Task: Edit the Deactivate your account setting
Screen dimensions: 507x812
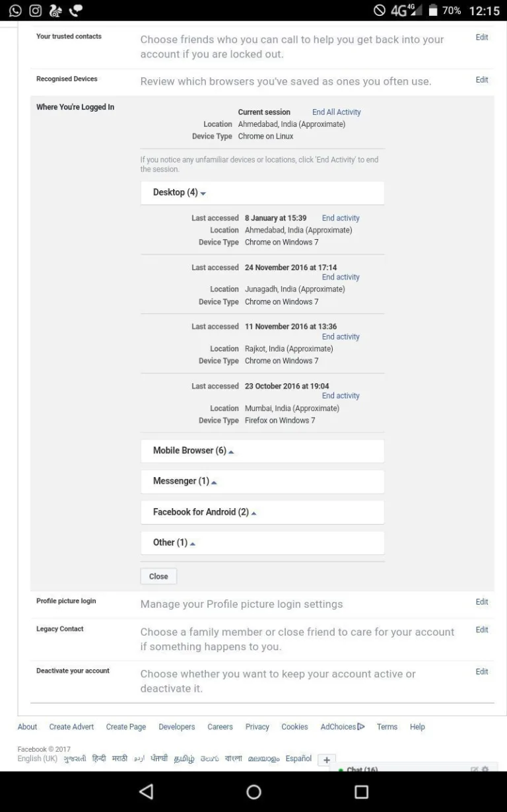Action: tap(481, 671)
